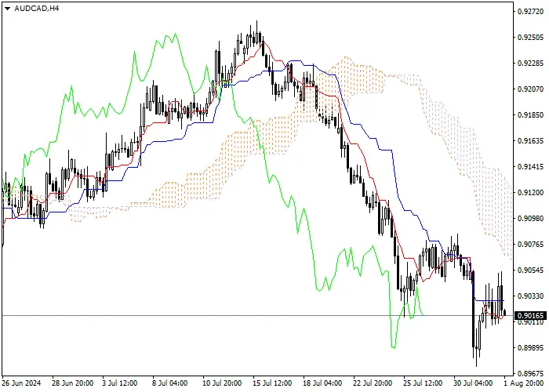Select the 30 Jul 04:00 time label

click(x=474, y=383)
